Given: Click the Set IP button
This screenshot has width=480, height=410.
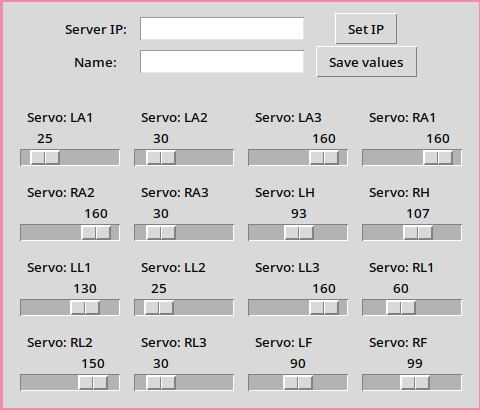Looking at the screenshot, I should [366, 29].
